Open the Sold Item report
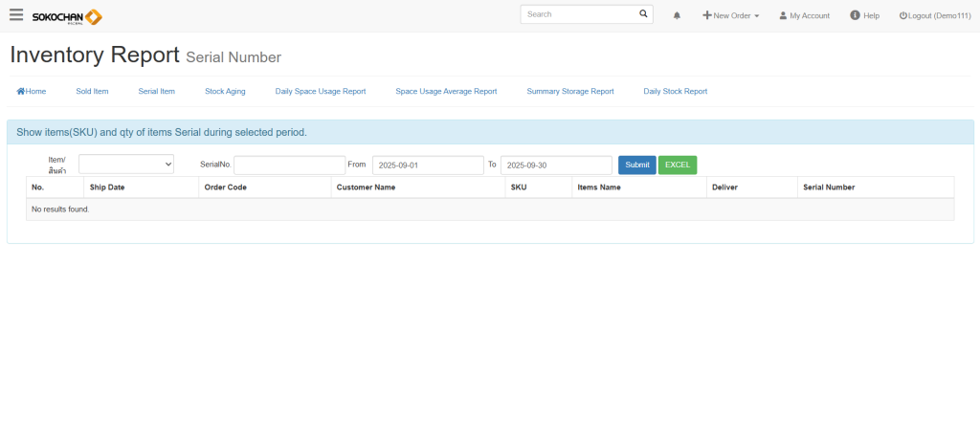This screenshot has height=441, width=980. pyautogui.click(x=92, y=92)
